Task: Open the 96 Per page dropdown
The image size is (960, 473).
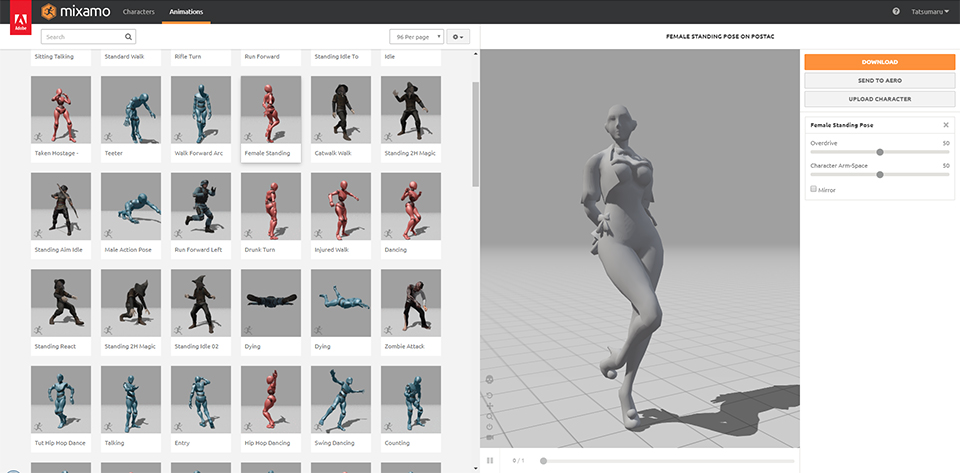Action: coord(416,37)
